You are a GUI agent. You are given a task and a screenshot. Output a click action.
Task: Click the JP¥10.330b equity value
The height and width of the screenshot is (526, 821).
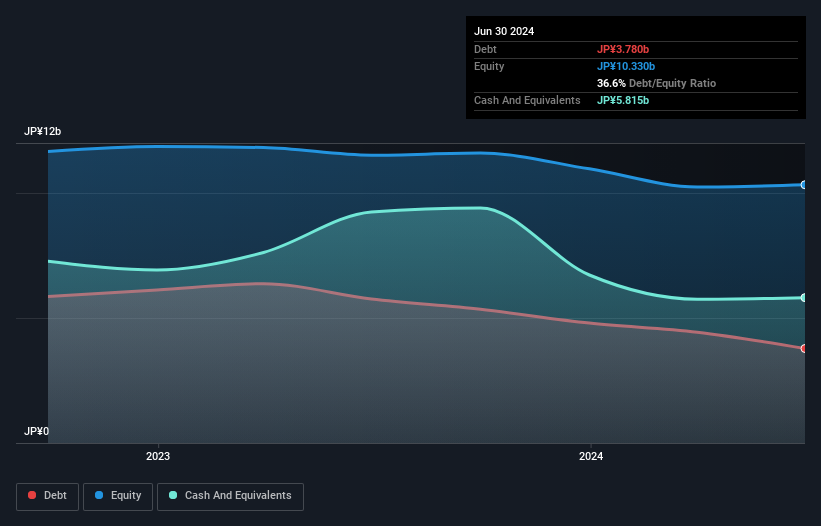tap(626, 66)
